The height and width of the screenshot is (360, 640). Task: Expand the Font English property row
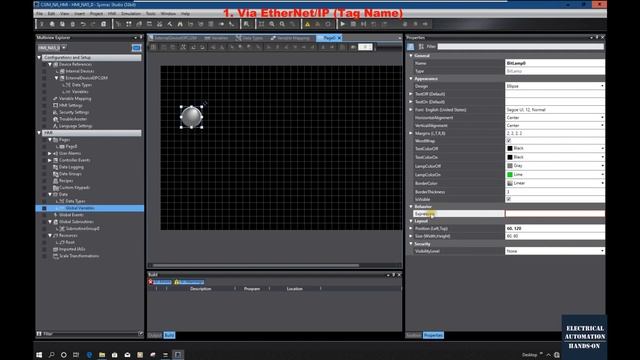tap(411, 109)
